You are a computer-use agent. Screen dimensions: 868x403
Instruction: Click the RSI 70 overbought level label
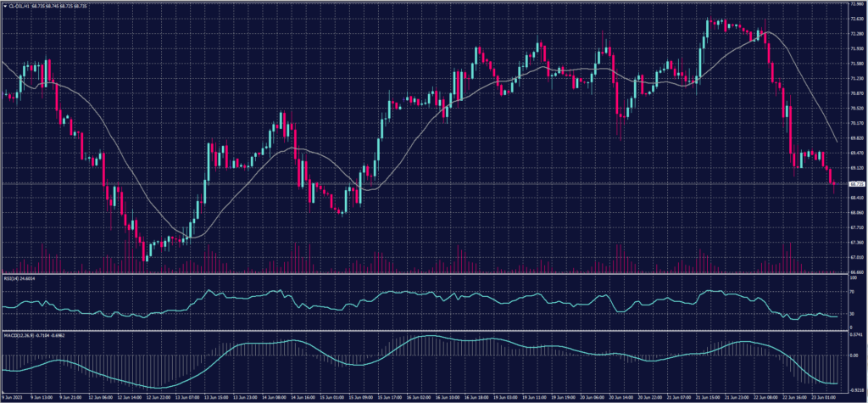851,291
